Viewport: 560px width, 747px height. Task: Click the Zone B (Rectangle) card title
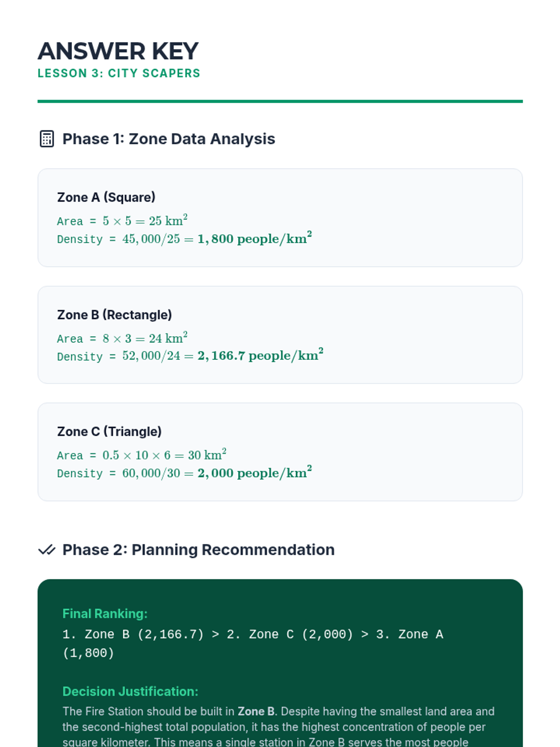click(114, 315)
